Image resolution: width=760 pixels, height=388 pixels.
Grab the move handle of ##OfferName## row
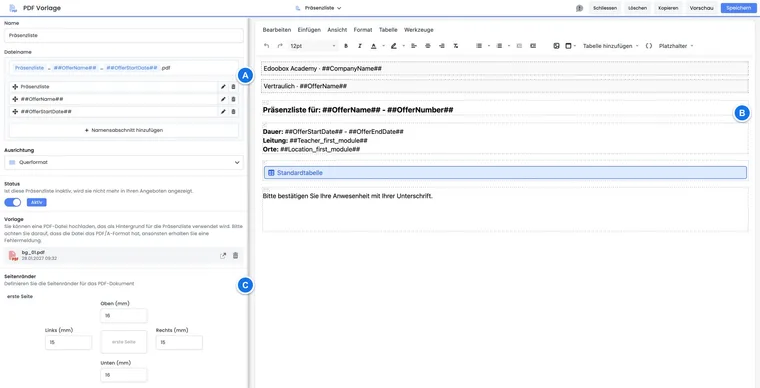[15, 99]
